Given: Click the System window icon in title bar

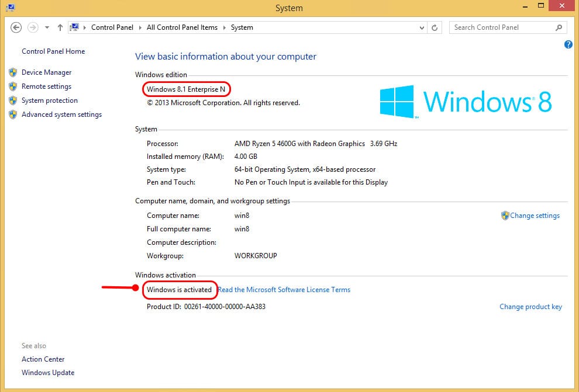Looking at the screenshot, I should [10, 8].
